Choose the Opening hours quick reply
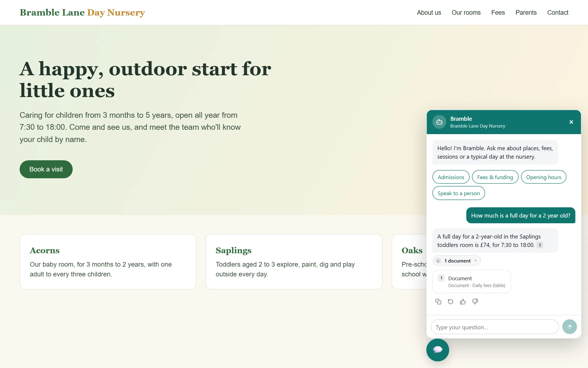 coord(543,177)
